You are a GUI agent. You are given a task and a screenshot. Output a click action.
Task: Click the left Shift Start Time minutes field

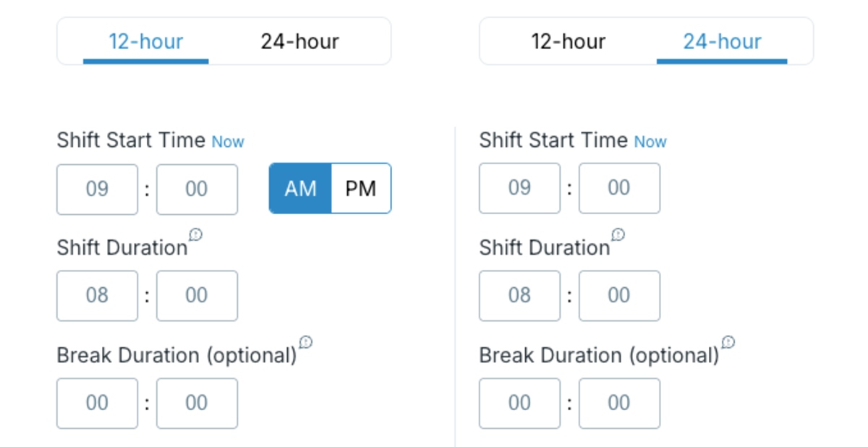[197, 189]
